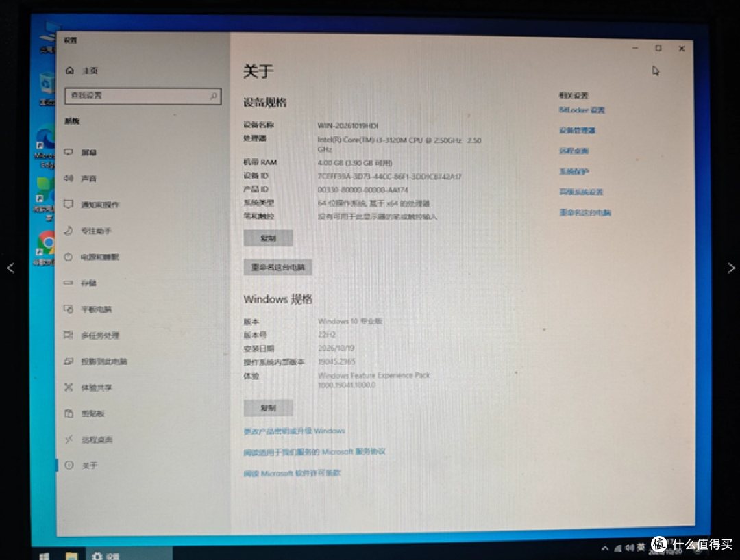Viewport: 740px width, 560px height.
Task: Open the Microsoft Edge desktop shortcut
Action: 45,146
